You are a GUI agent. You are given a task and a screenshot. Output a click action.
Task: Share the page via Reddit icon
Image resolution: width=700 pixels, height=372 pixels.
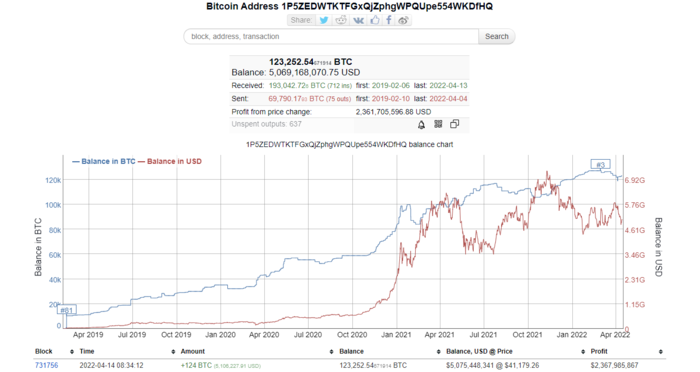tap(341, 20)
